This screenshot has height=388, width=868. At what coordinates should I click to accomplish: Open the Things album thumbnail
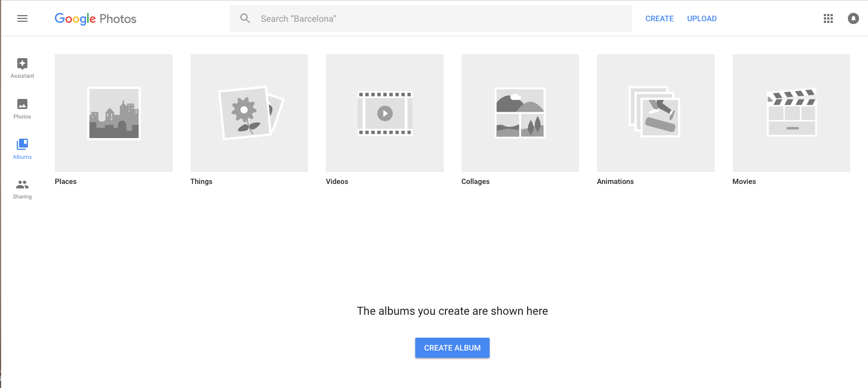click(249, 113)
